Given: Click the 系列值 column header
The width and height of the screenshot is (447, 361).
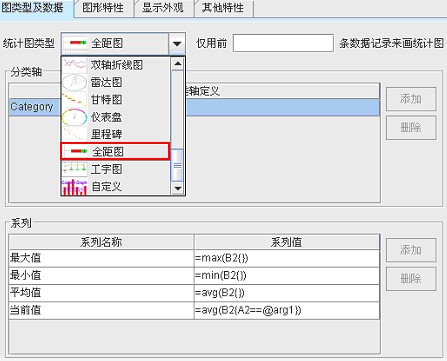Looking at the screenshot, I should tap(287, 242).
